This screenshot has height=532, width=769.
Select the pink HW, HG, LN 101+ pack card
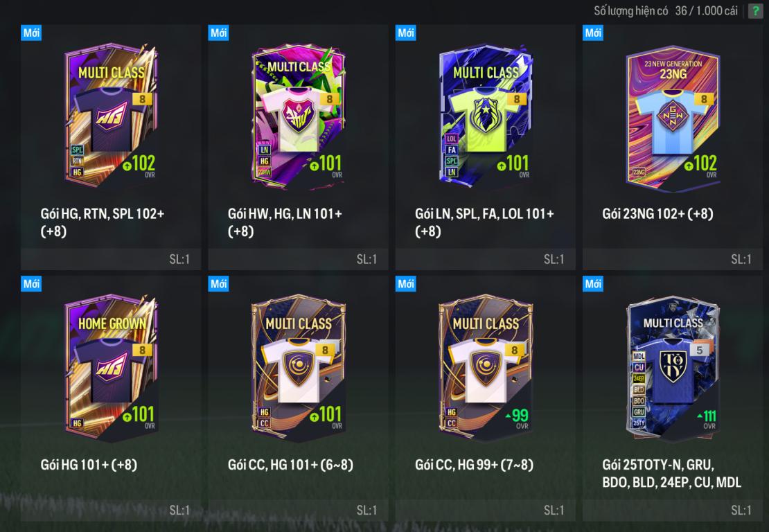pos(298,147)
